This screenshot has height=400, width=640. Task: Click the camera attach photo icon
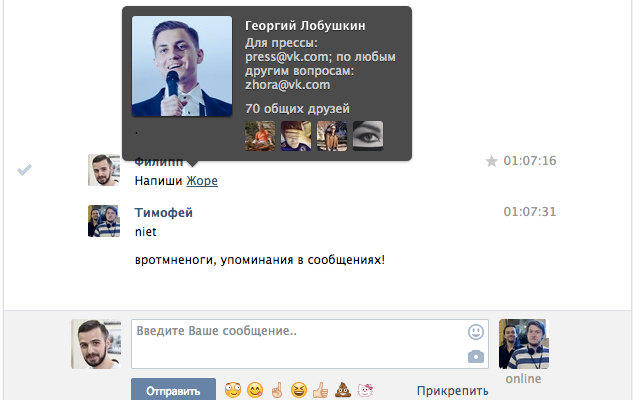point(476,357)
